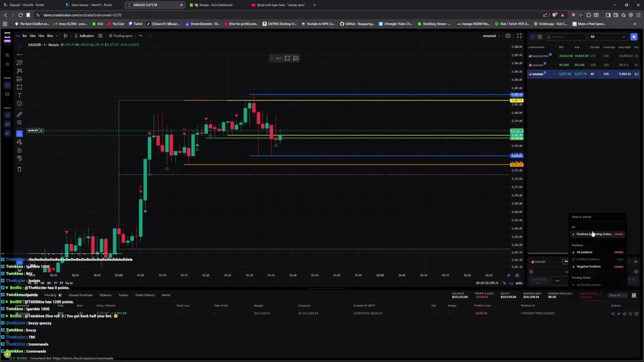Choose Positions & Pending Orders close option
This screenshot has width=644, height=362.
[598, 234]
